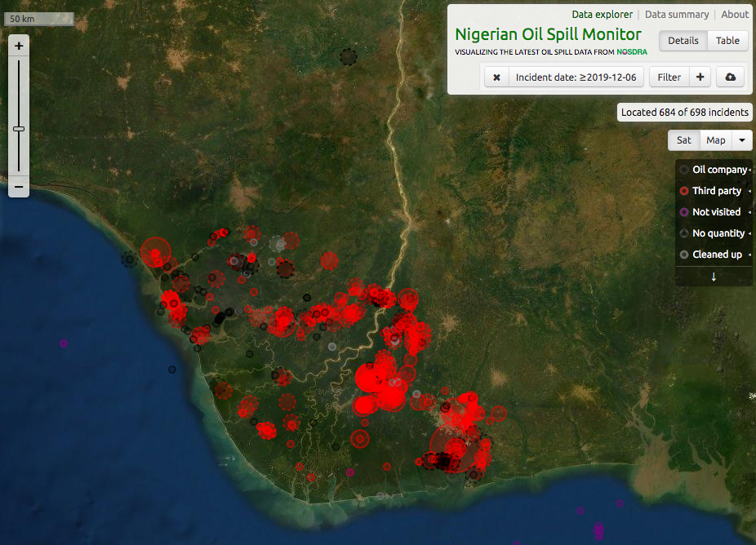The width and height of the screenshot is (756, 545).
Task: Switch to Map base layer
Action: pyautogui.click(x=715, y=140)
